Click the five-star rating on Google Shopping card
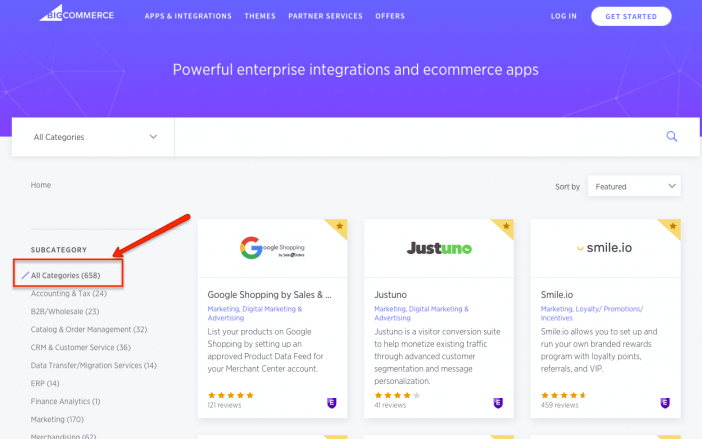702x439 pixels. pyautogui.click(x=231, y=395)
